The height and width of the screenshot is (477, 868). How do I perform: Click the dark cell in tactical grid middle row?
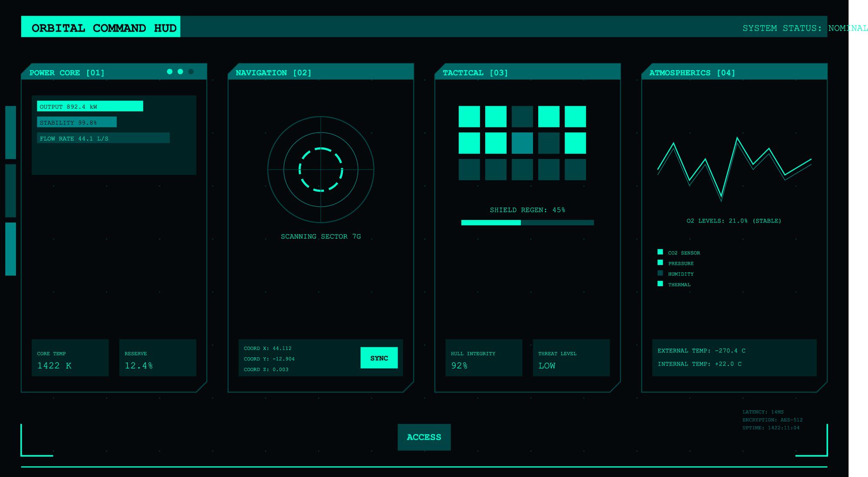pos(549,143)
